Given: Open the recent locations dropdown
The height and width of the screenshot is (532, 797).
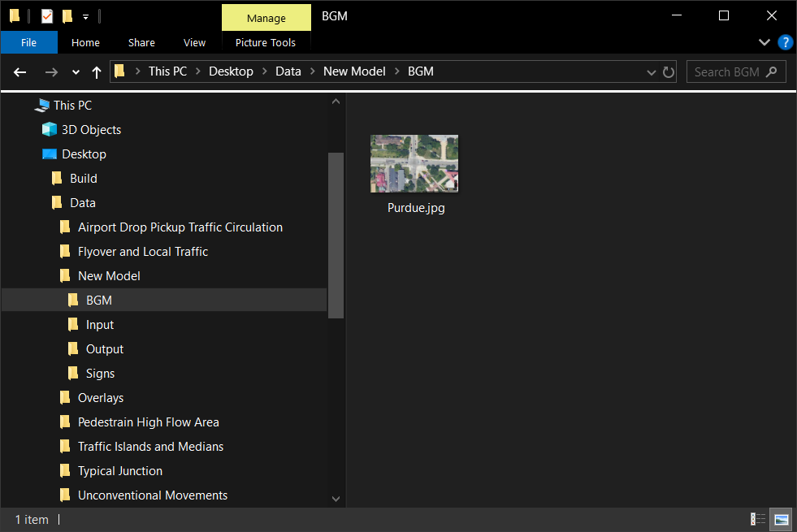Looking at the screenshot, I should tap(76, 72).
